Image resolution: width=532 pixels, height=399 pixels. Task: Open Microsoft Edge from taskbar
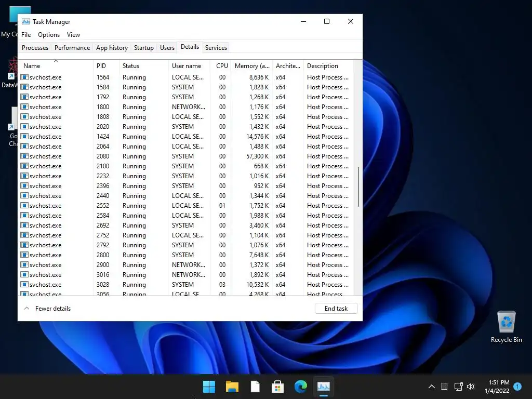(301, 387)
